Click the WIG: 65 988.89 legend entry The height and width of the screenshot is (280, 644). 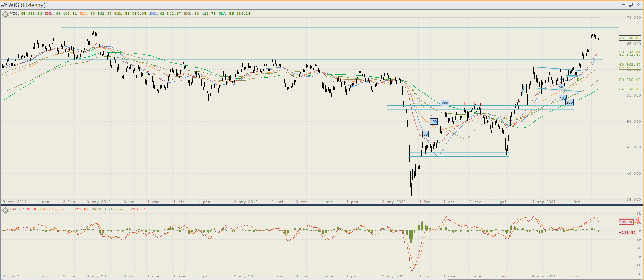[26, 14]
